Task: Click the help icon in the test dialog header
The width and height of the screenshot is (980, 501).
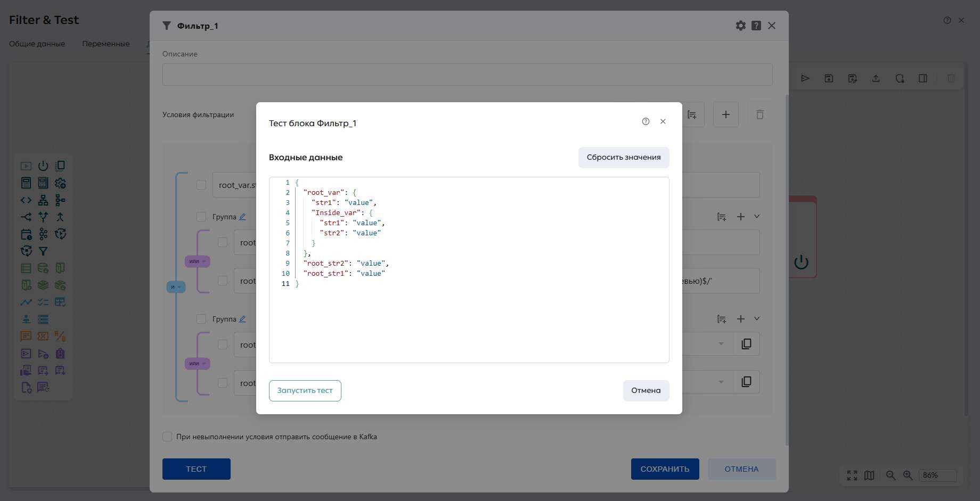Action: 646,121
